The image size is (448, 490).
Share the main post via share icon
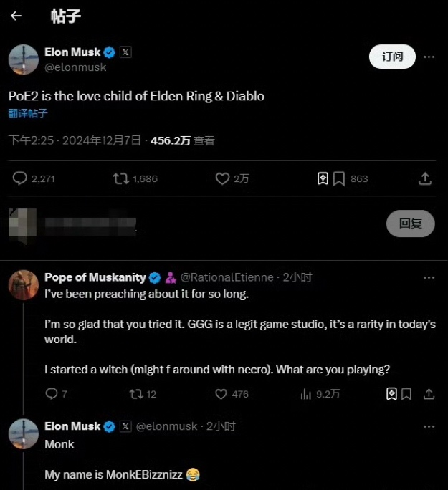pyautogui.click(x=424, y=178)
